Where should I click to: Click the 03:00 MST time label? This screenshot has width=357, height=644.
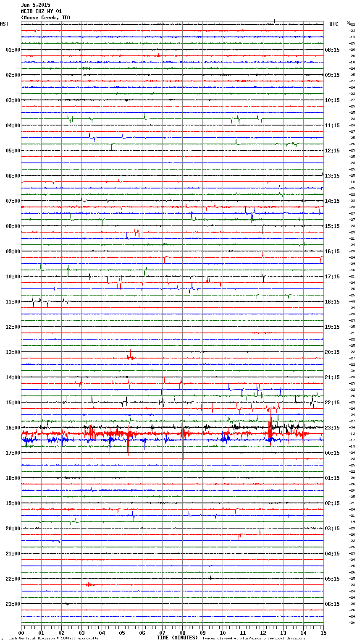click(x=13, y=100)
